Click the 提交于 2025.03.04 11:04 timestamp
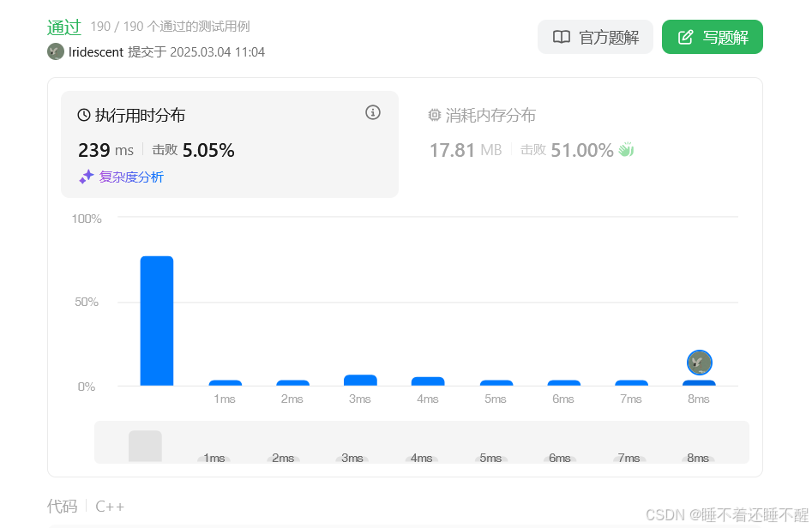Screen dimensions: 812x528 point(196,52)
